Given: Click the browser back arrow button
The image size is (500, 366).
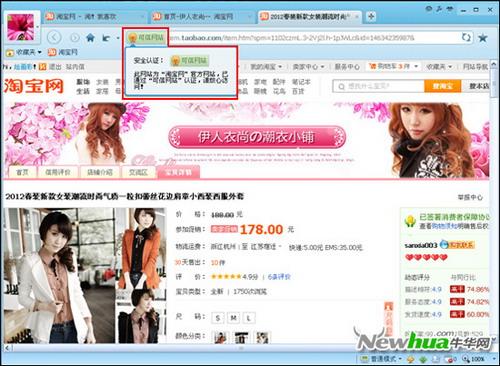Looking at the screenshot, I should tap(54, 37).
